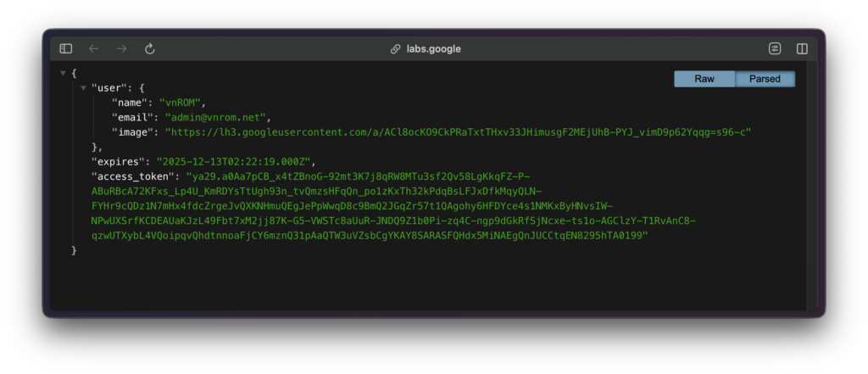The width and height of the screenshot is (868, 374).
Task: Collapse the "user" object node
Action: click(x=83, y=88)
